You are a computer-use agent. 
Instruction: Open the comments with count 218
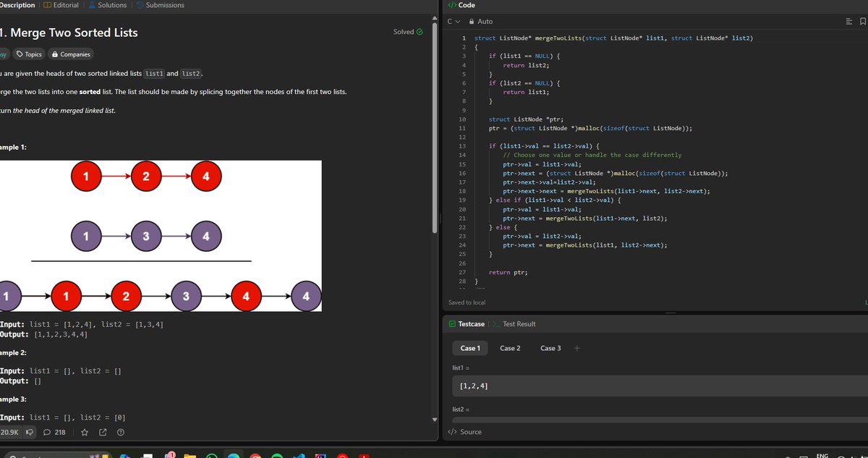pyautogui.click(x=55, y=433)
